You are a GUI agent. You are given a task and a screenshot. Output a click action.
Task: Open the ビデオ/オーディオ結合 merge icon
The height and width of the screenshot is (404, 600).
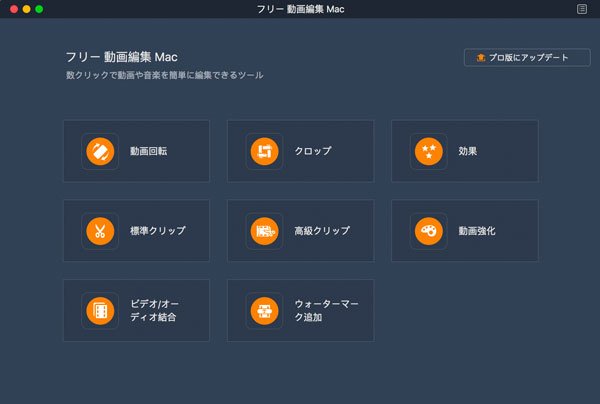pos(100,311)
